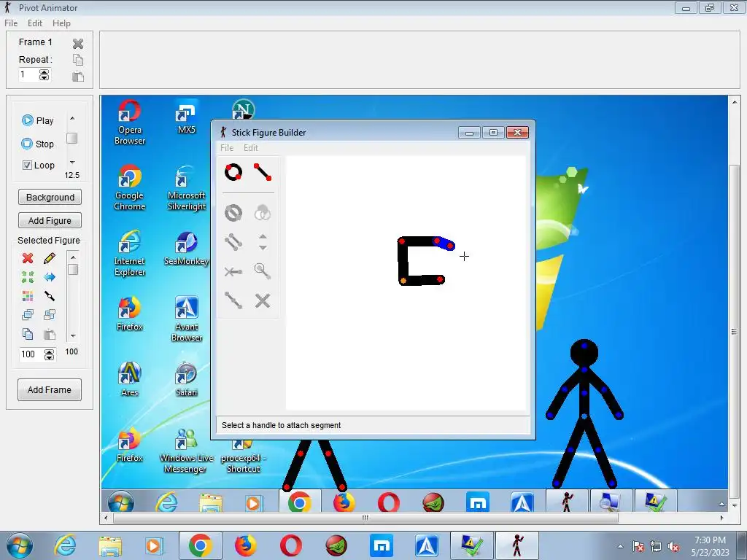Screen dimensions: 747x560
Task: Click Pivot Animator icon in the taskbar
Action: point(517,545)
